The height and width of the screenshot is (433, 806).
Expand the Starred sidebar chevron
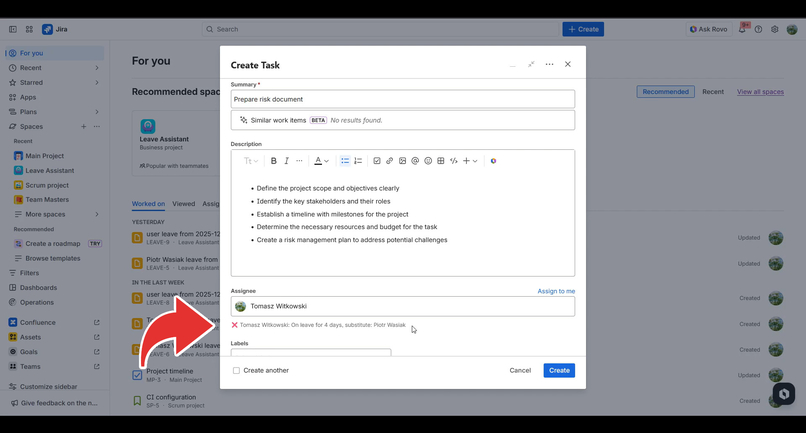tap(97, 82)
